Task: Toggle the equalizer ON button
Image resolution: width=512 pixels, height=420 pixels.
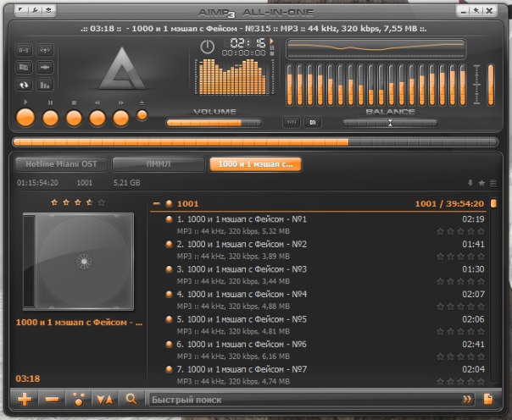Action: click(x=313, y=122)
